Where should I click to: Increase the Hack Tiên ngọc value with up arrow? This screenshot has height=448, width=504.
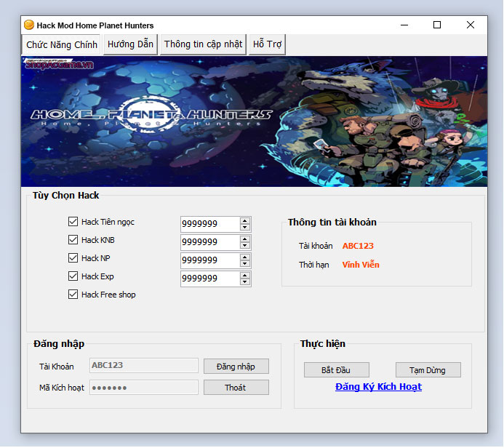tap(245, 221)
